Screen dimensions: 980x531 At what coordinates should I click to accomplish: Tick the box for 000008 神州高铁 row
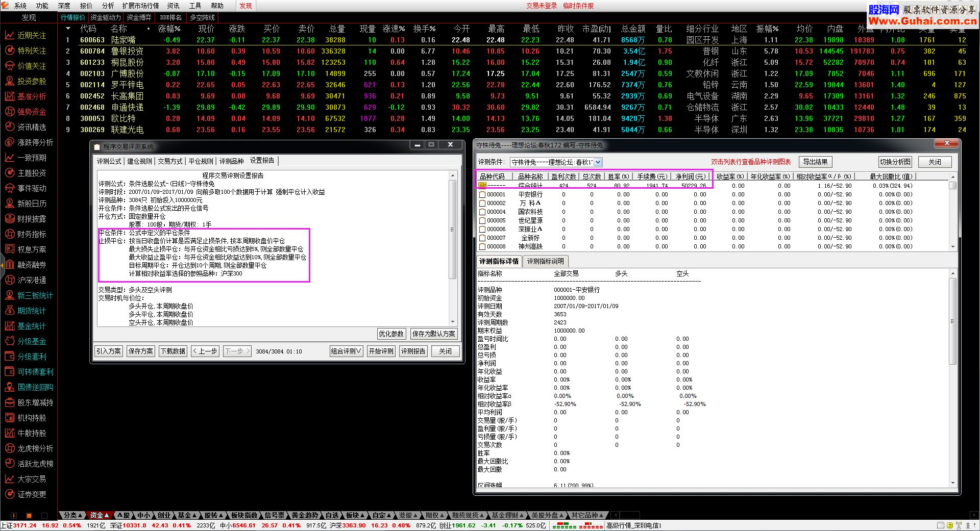click(x=482, y=246)
